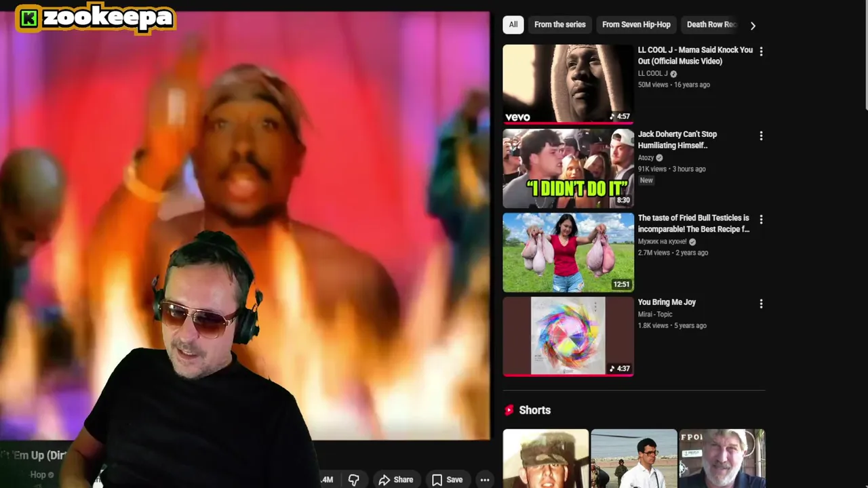Open options menu for LL COOL J video

pos(761,52)
